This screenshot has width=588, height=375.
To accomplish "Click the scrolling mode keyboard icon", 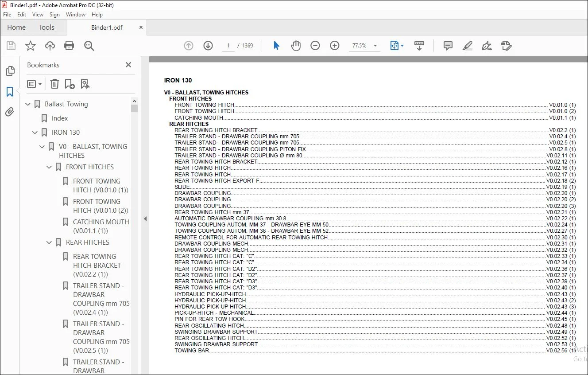I will [419, 46].
